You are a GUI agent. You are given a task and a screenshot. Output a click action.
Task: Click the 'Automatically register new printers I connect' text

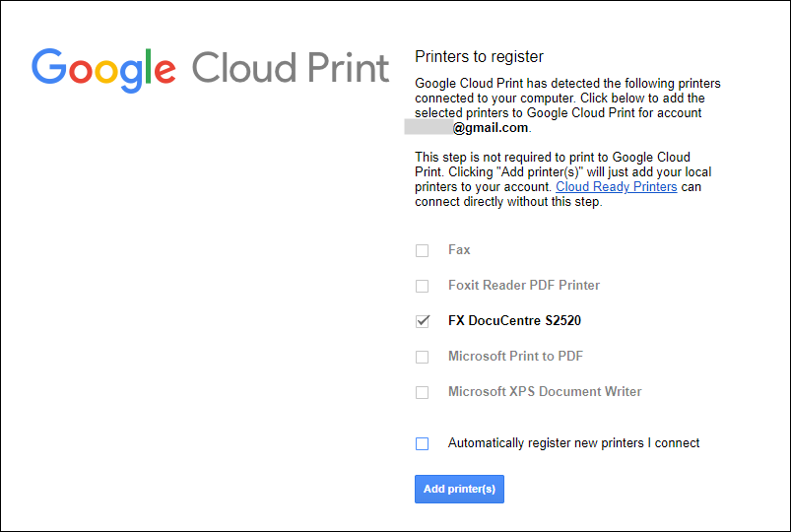tap(573, 443)
